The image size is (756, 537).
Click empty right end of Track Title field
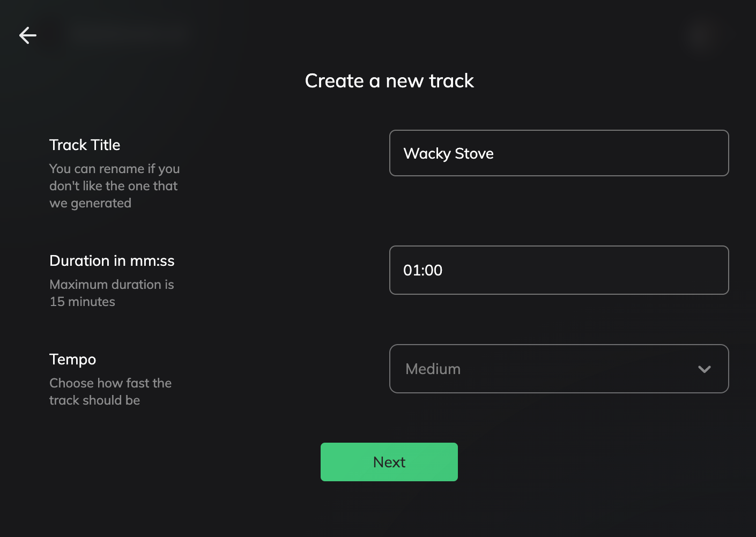(670, 153)
